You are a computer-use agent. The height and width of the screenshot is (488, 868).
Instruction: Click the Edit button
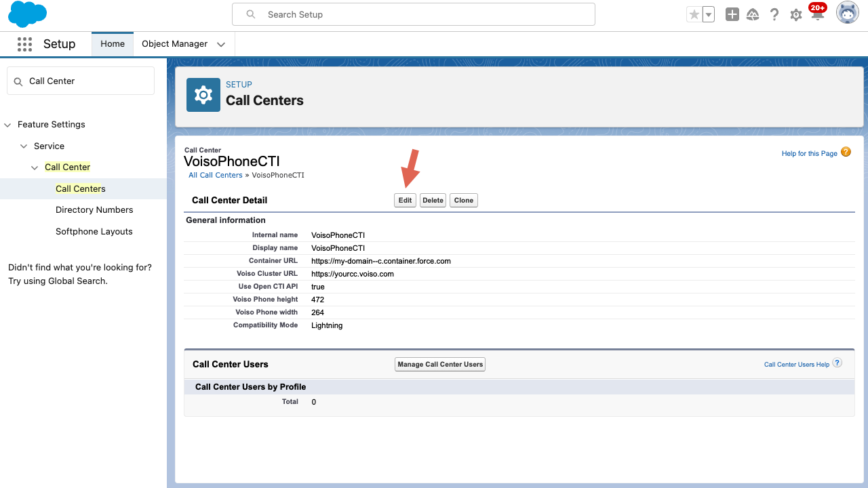point(406,201)
